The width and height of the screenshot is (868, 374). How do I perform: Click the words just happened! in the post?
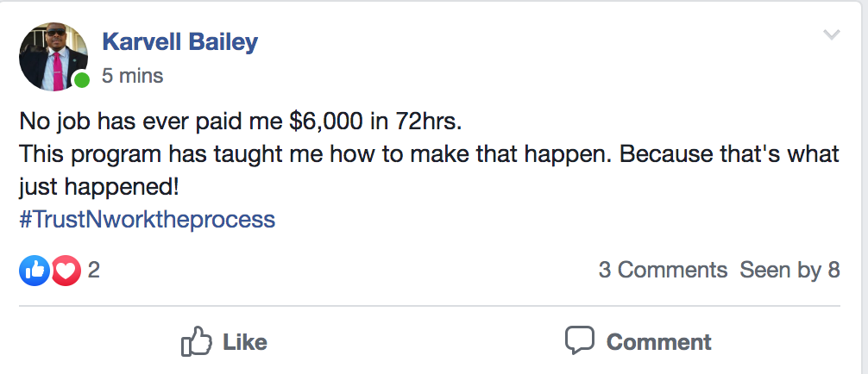(x=99, y=188)
